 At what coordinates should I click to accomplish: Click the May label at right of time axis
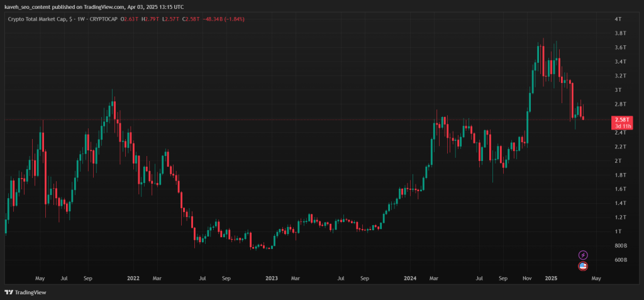pos(596,278)
